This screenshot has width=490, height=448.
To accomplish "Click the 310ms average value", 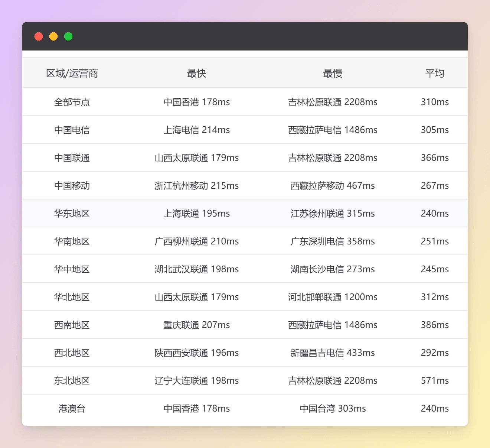I will (x=435, y=102).
